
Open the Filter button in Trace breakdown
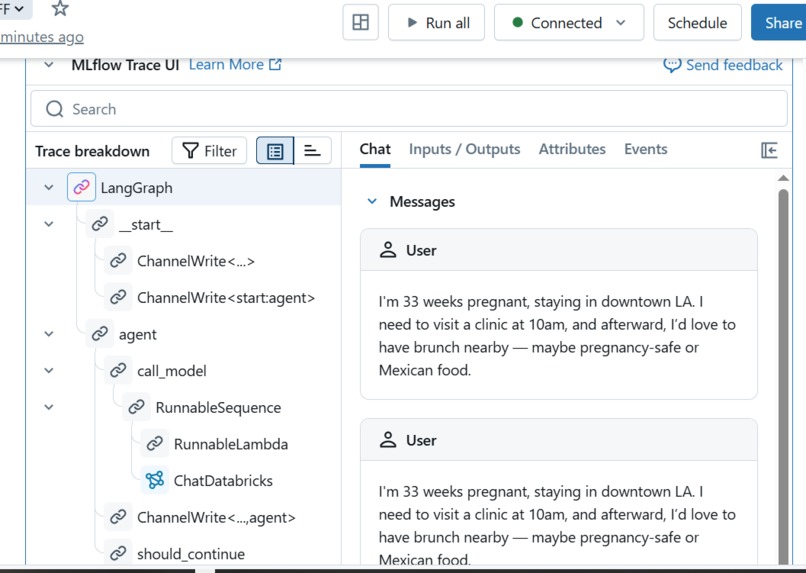209,151
